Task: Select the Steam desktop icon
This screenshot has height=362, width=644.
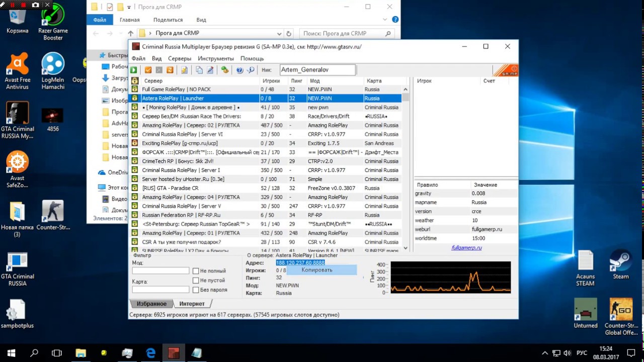Action: click(x=620, y=264)
